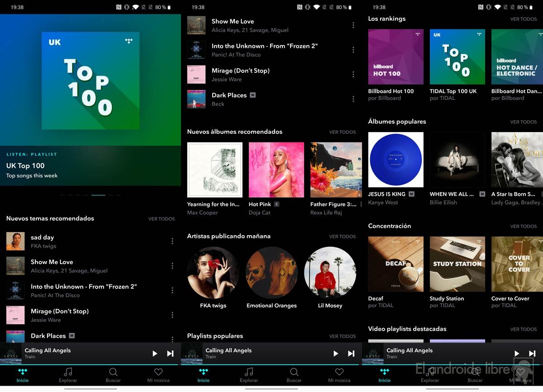This screenshot has width=543, height=392.
Task: Expand three-dot menu for "Show Me Love", leftmost screen
Action: (x=172, y=266)
